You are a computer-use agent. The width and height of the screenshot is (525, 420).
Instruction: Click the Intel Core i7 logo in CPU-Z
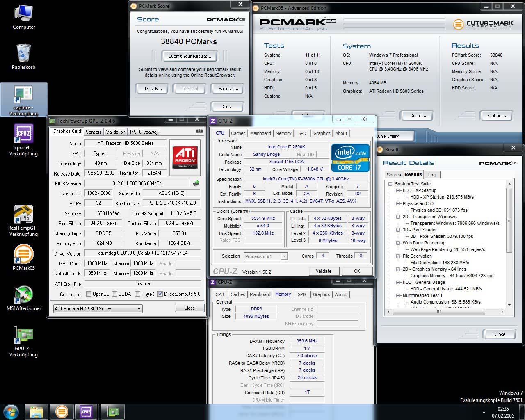point(350,158)
